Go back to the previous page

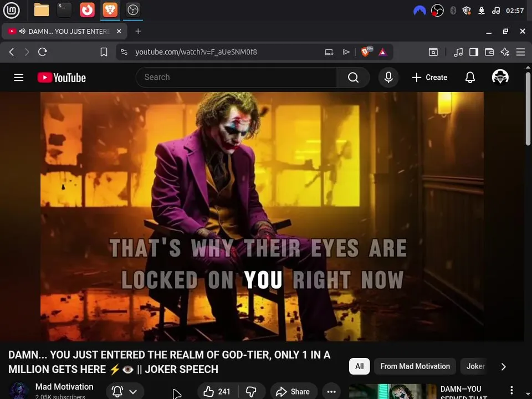pyautogui.click(x=12, y=52)
